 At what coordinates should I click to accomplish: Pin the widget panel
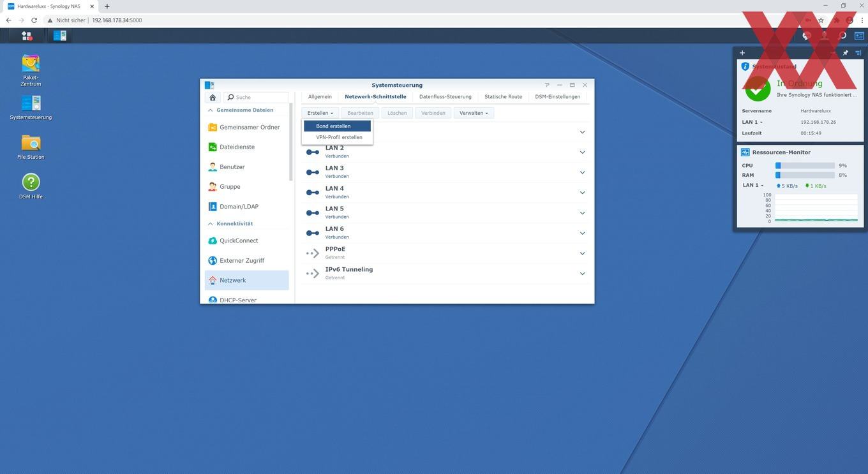point(846,53)
